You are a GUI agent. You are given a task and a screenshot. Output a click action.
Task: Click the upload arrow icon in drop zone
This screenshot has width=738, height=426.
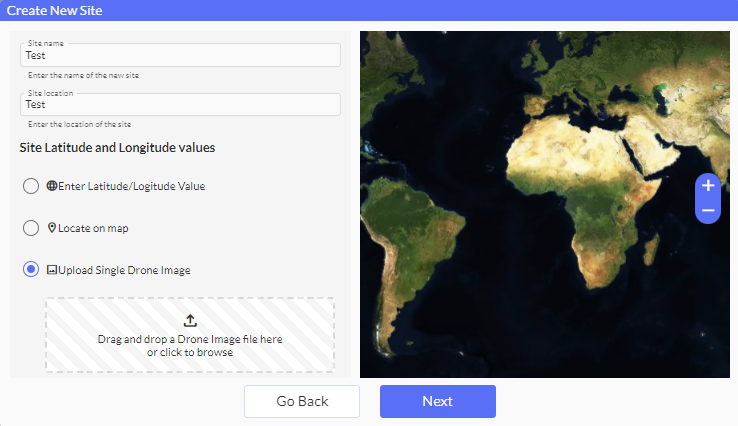point(190,321)
